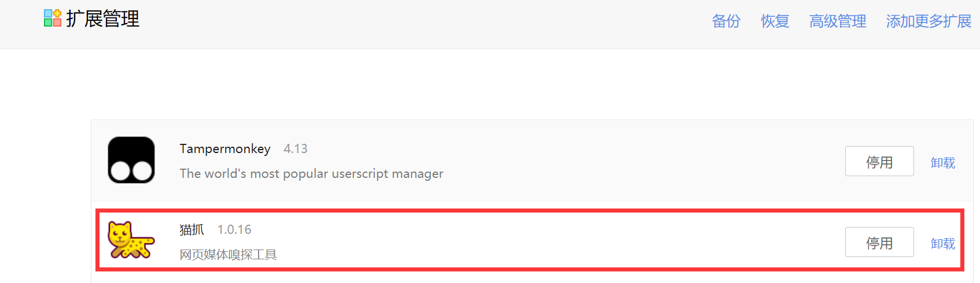Uninstall Tampermonkey via its 卸载 link
Image resolution: width=980 pixels, height=283 pixels.
[943, 163]
